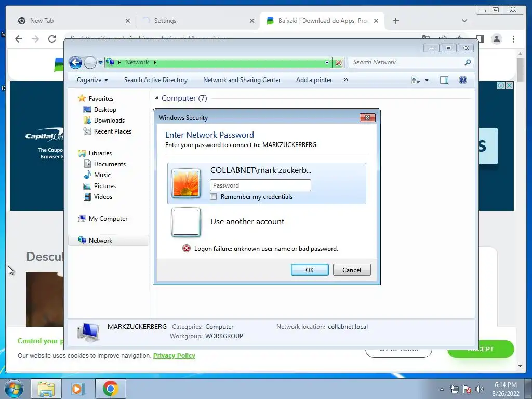
Task: Check Remember my credentials
Action: (x=214, y=197)
